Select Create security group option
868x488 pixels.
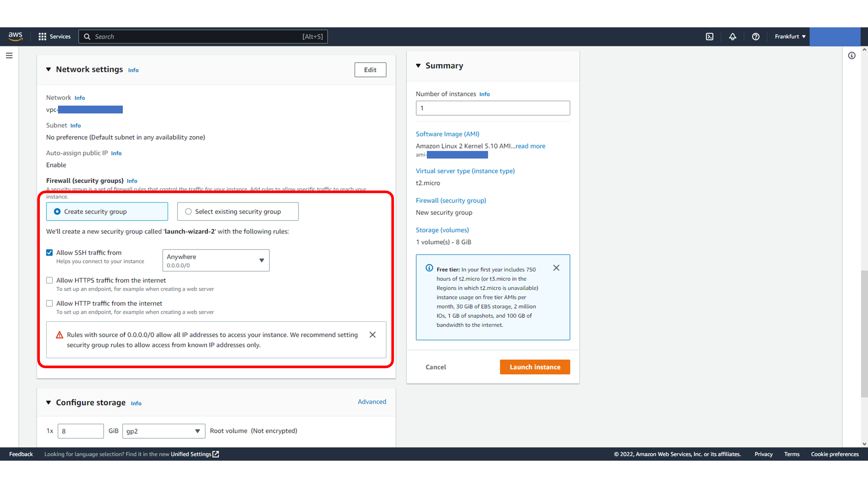tap(107, 211)
